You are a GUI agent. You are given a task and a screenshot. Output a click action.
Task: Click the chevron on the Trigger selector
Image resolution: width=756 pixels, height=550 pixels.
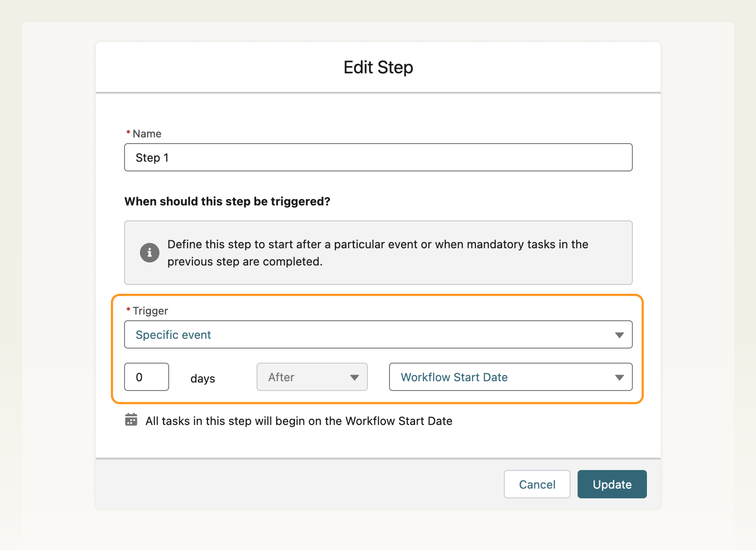[x=620, y=335]
